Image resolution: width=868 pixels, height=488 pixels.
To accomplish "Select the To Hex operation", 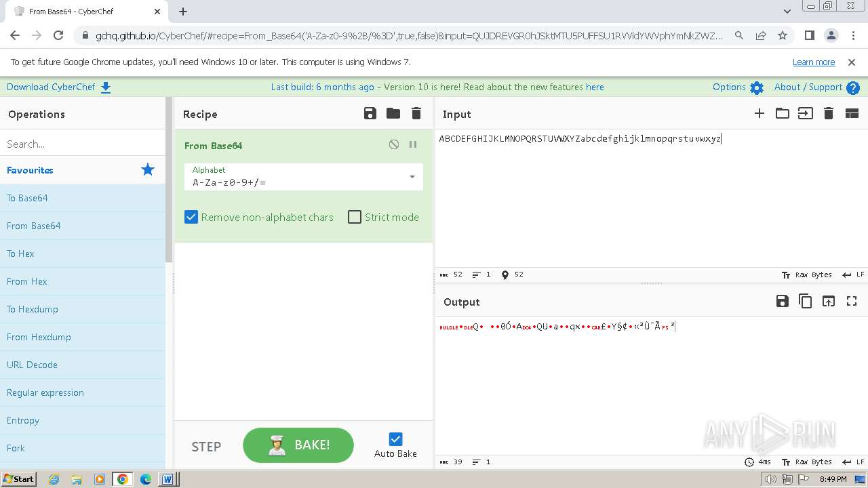I will 83,253.
